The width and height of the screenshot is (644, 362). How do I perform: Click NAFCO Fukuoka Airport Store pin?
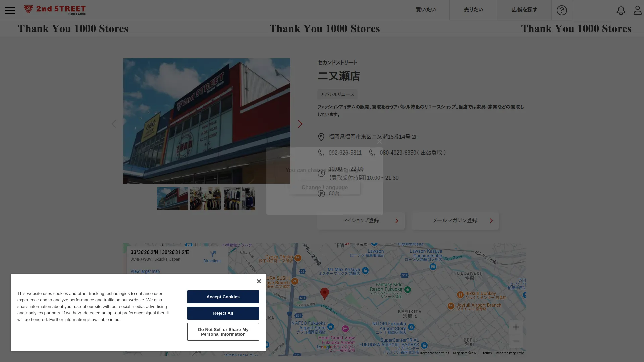pos(331,326)
